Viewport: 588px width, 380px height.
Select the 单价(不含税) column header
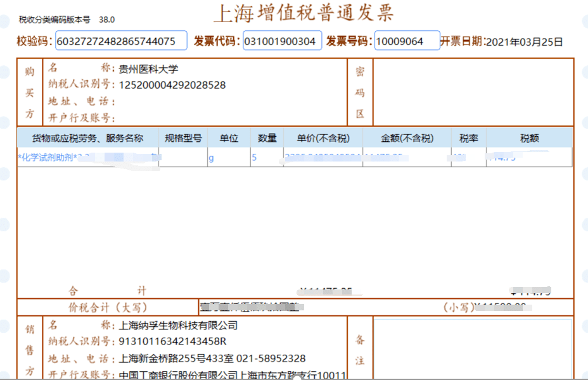coord(323,138)
